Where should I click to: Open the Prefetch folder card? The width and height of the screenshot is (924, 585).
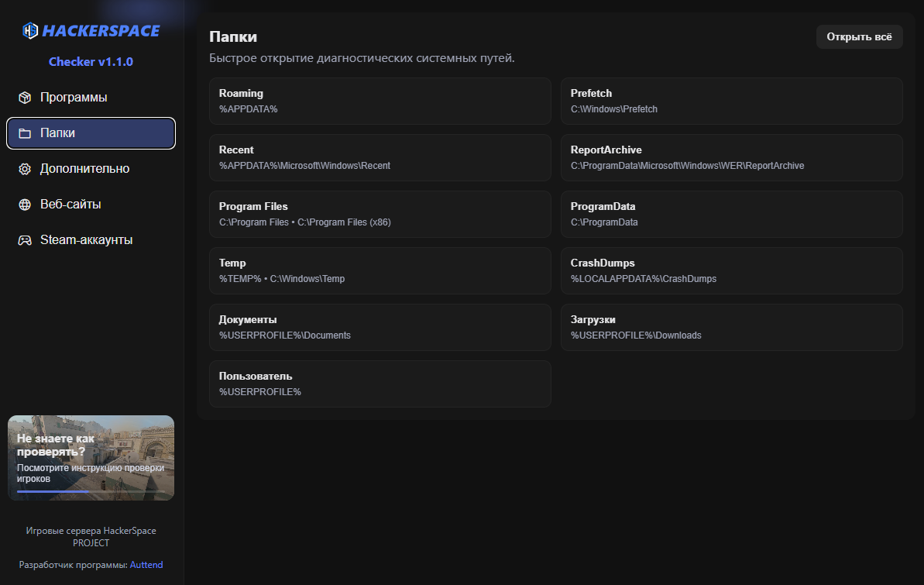point(731,101)
